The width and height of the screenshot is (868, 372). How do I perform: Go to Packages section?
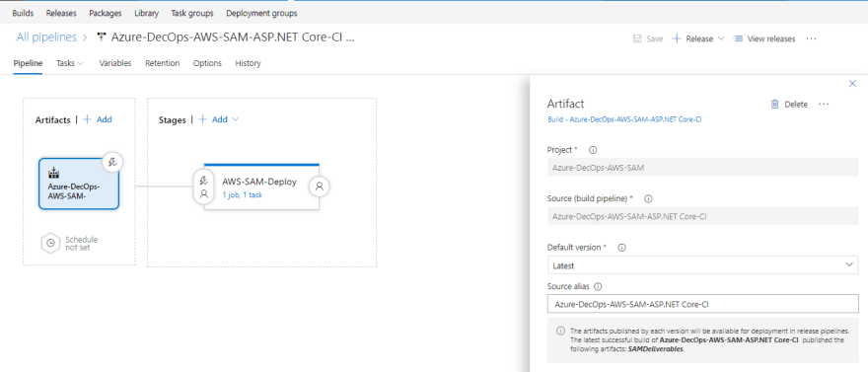(106, 13)
